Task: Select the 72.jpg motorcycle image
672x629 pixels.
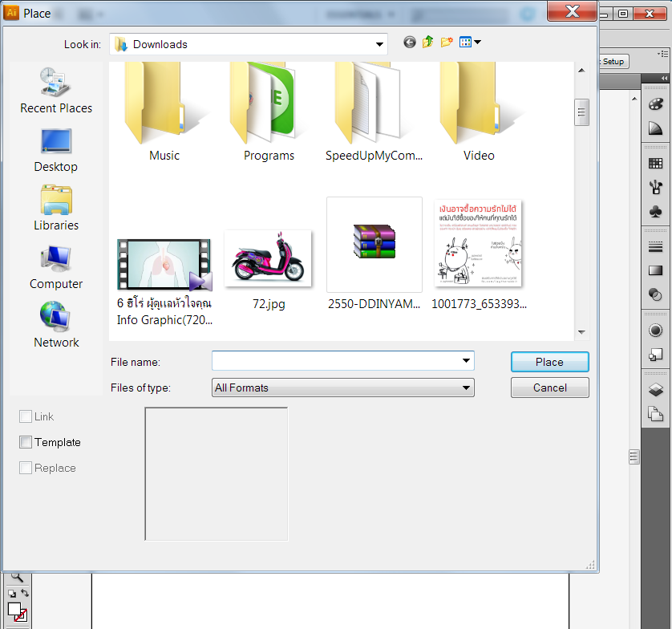Action: click(x=269, y=270)
